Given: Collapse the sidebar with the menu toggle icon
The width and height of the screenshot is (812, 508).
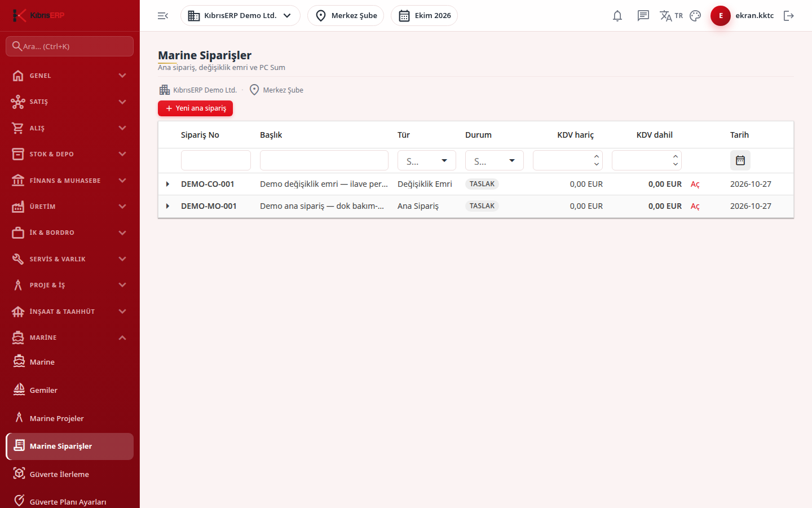Looking at the screenshot, I should pos(163,16).
